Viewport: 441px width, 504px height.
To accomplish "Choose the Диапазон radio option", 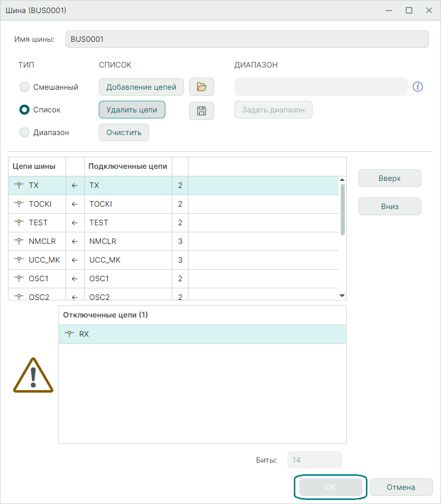I will 24,133.
